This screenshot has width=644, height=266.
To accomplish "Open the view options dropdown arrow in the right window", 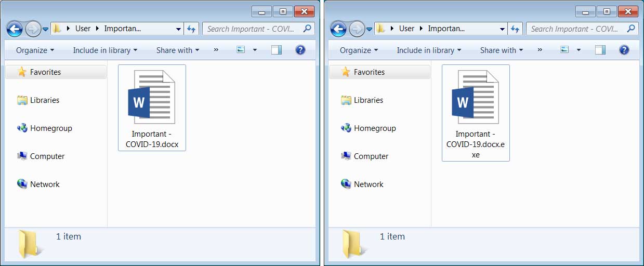I will [579, 50].
